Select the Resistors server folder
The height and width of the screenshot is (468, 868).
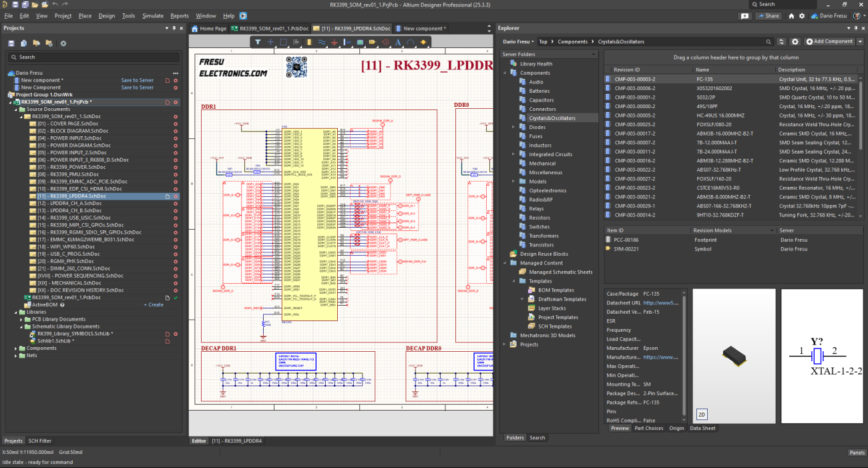[539, 218]
